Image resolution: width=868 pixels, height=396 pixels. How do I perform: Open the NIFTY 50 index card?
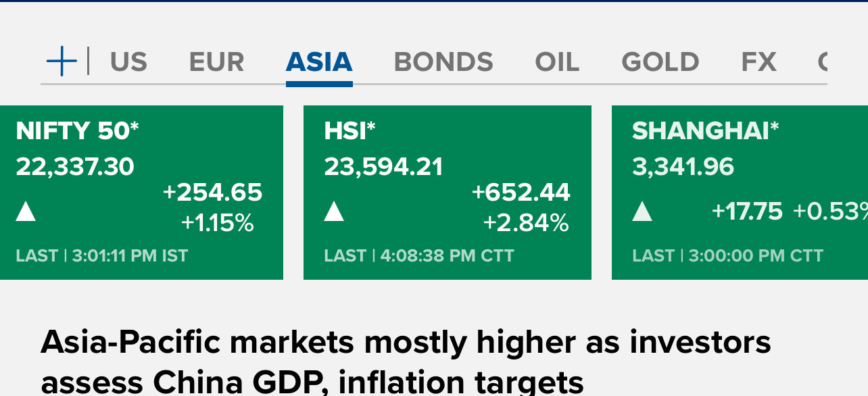tap(141, 193)
